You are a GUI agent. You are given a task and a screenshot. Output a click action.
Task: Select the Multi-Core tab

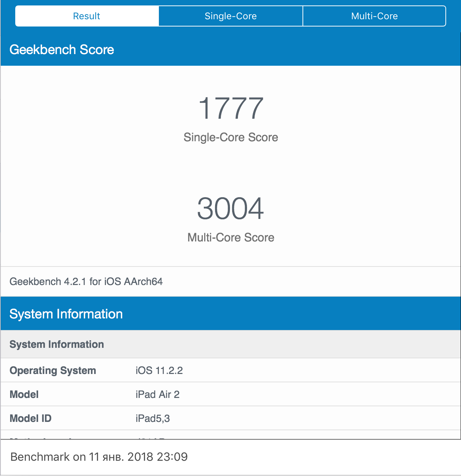[374, 16]
